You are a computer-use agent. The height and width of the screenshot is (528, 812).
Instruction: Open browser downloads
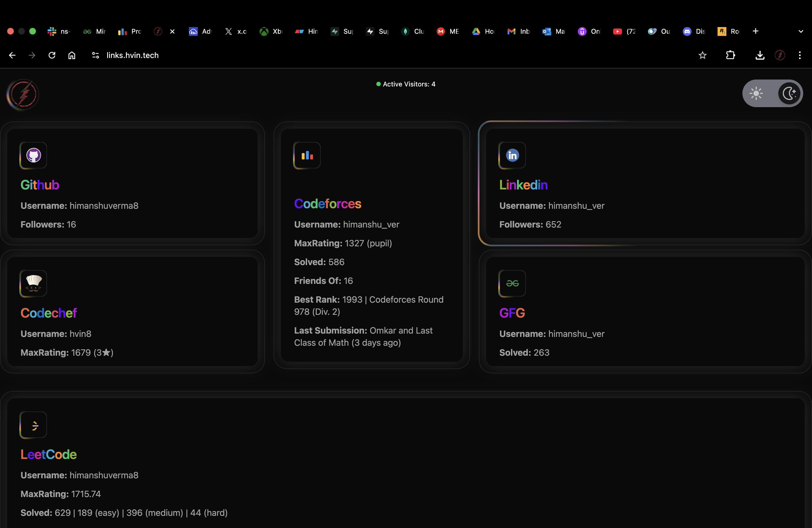(760, 55)
